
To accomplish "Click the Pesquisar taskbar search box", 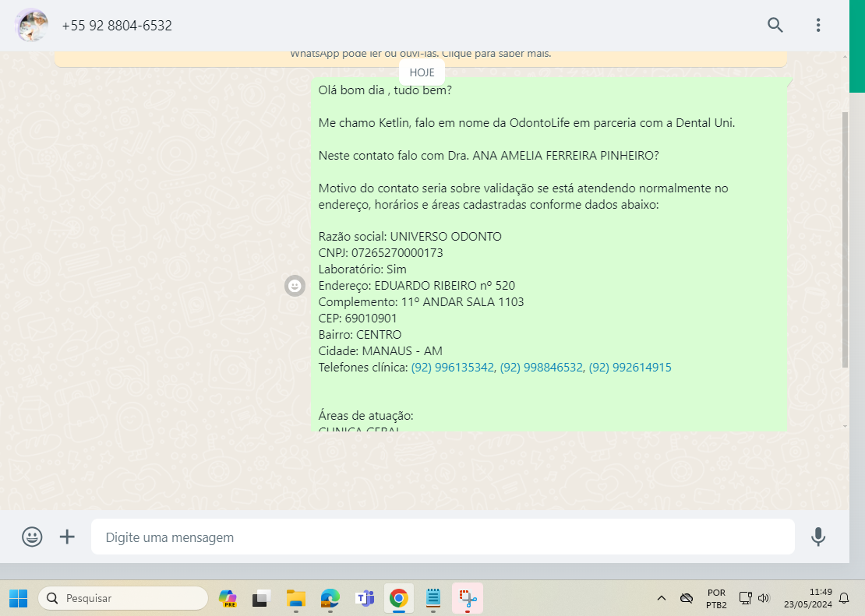I will coord(123,598).
